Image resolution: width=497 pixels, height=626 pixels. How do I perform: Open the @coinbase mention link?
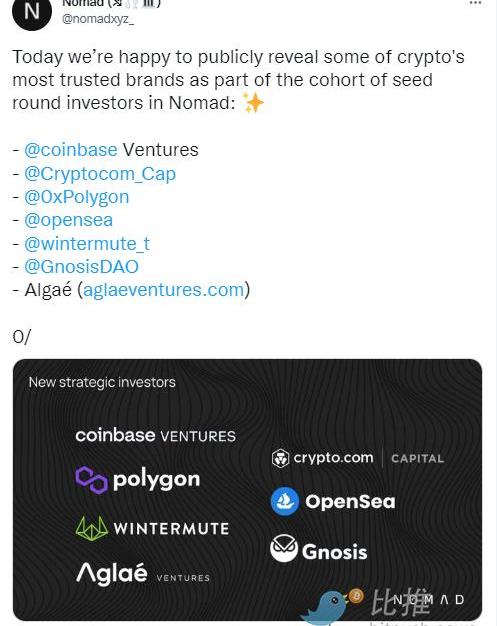tap(71, 150)
